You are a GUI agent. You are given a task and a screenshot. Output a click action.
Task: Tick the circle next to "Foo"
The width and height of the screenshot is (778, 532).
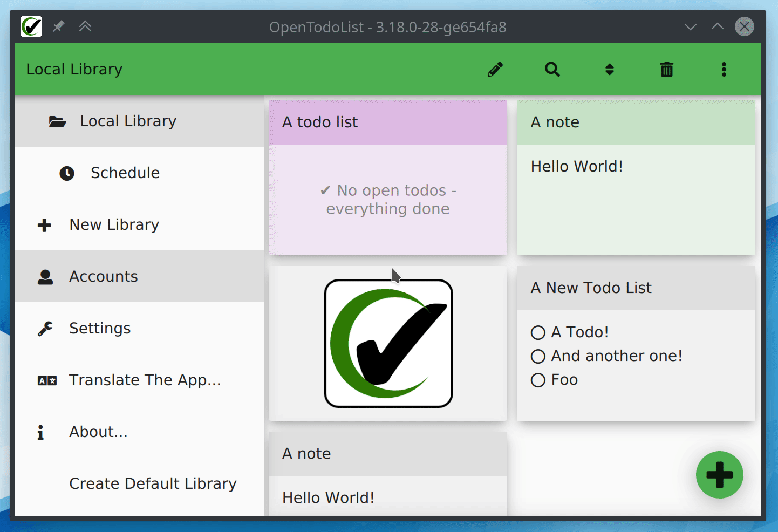pos(538,380)
